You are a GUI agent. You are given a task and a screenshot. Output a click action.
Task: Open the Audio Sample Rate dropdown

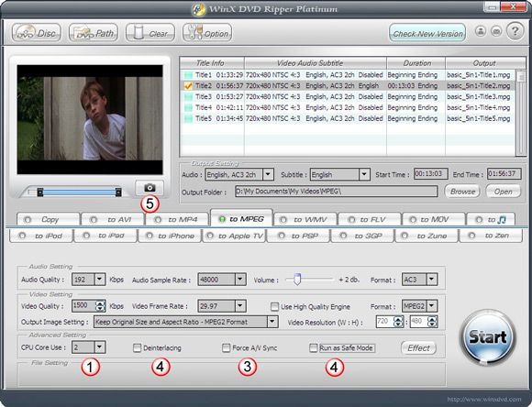click(x=240, y=280)
